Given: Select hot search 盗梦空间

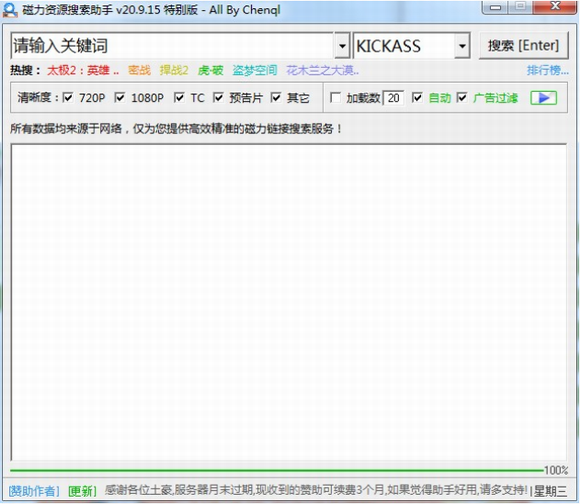Looking at the screenshot, I should pyautogui.click(x=255, y=70).
